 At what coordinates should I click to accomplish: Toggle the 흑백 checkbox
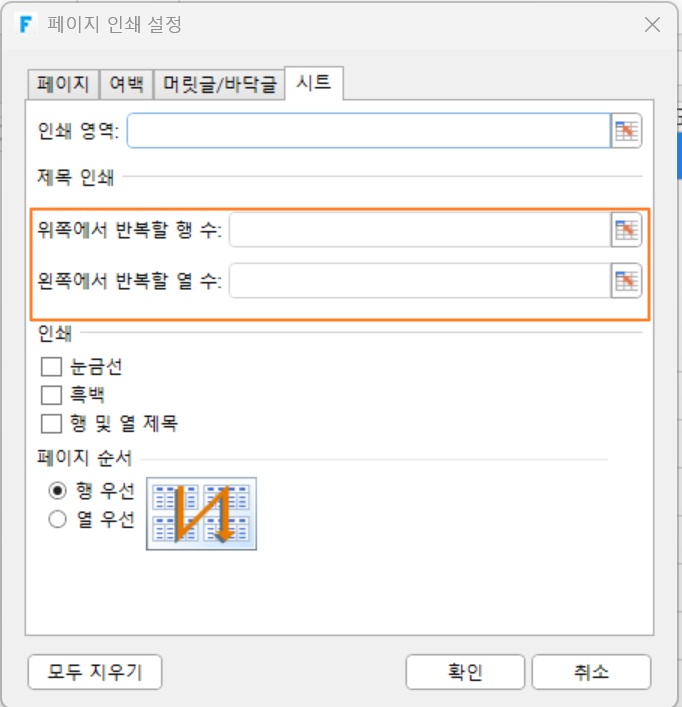(51, 395)
